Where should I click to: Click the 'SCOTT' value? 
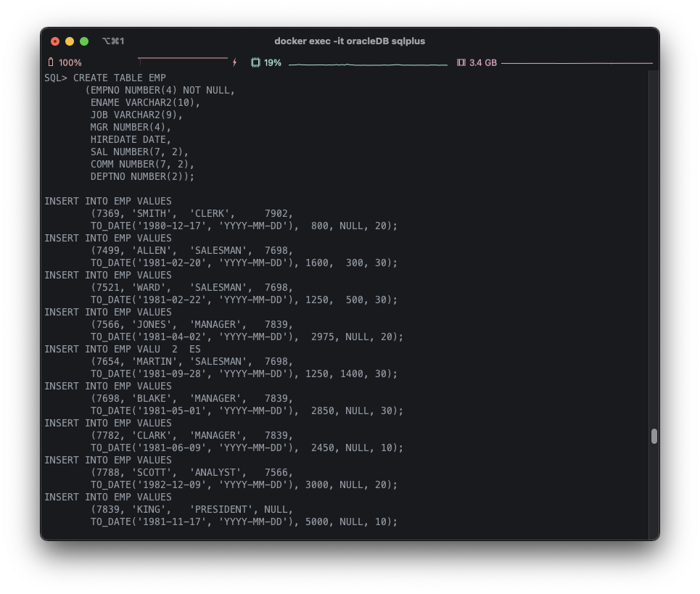(154, 473)
